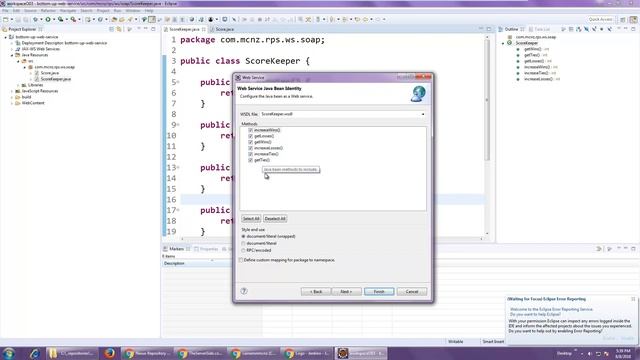Select the Markers tab
Viewport: 640px width, 360px height.
[176, 249]
